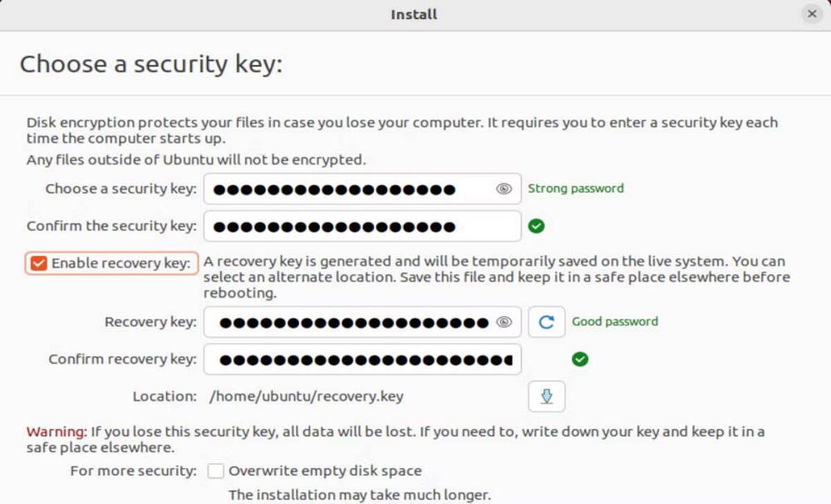The width and height of the screenshot is (831, 504).
Task: Reveal the security key using the eye icon
Action: [x=503, y=188]
